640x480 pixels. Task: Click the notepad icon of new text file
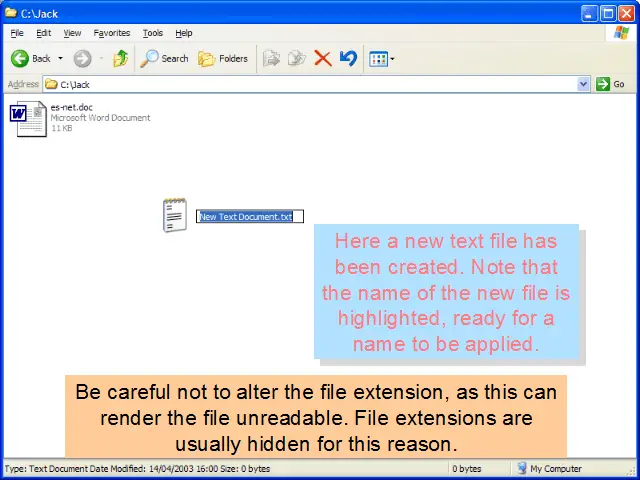point(175,215)
